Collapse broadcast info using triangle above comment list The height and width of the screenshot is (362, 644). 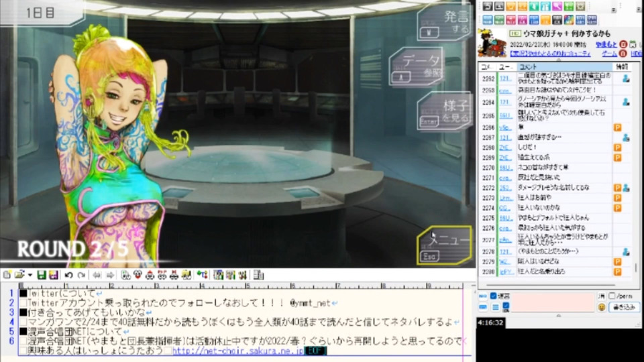click(x=559, y=60)
